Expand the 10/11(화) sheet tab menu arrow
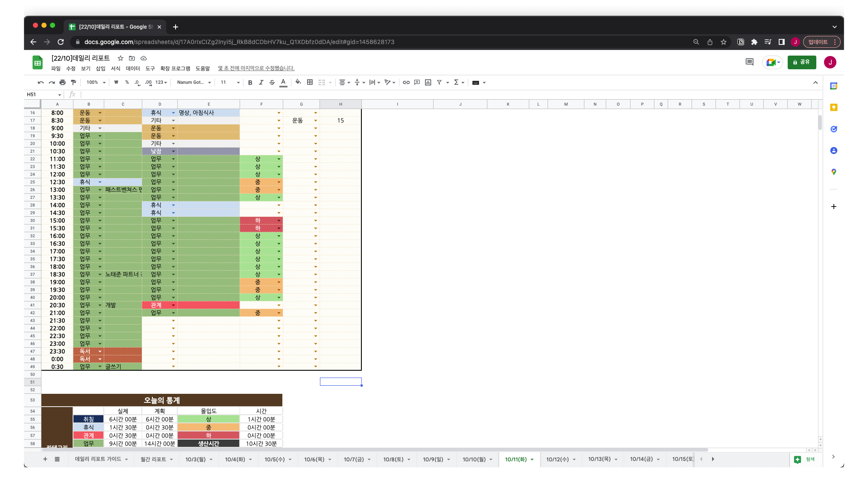The image size is (868, 499). click(x=532, y=460)
